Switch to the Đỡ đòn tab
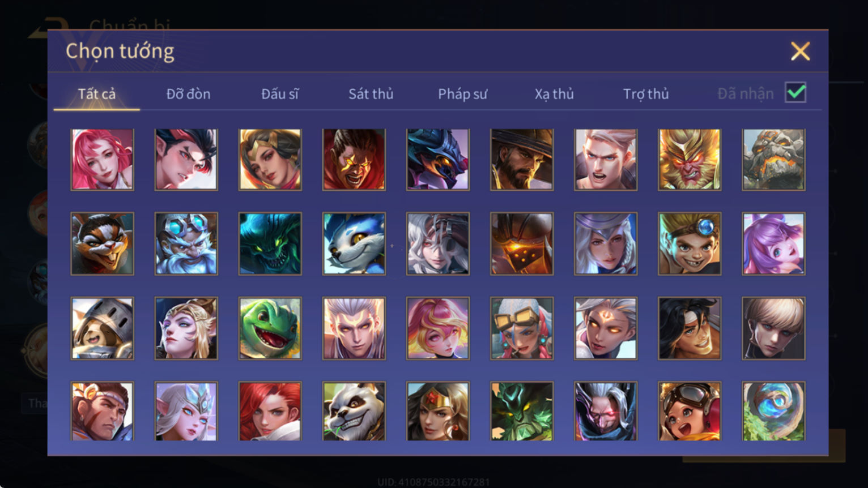 click(188, 94)
